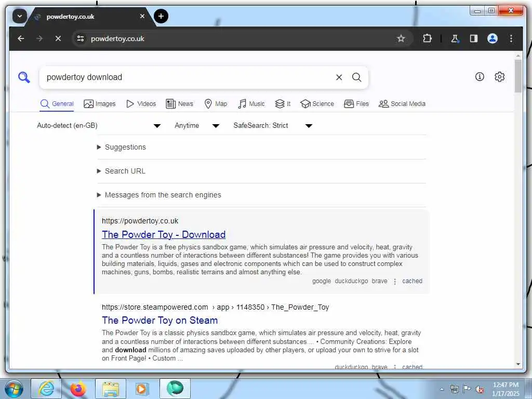Open Windows Explorer folder in taskbar

[x=111, y=389]
